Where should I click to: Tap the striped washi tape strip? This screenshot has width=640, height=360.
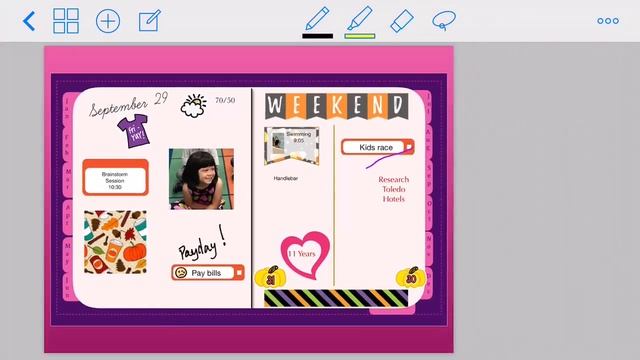[336, 298]
